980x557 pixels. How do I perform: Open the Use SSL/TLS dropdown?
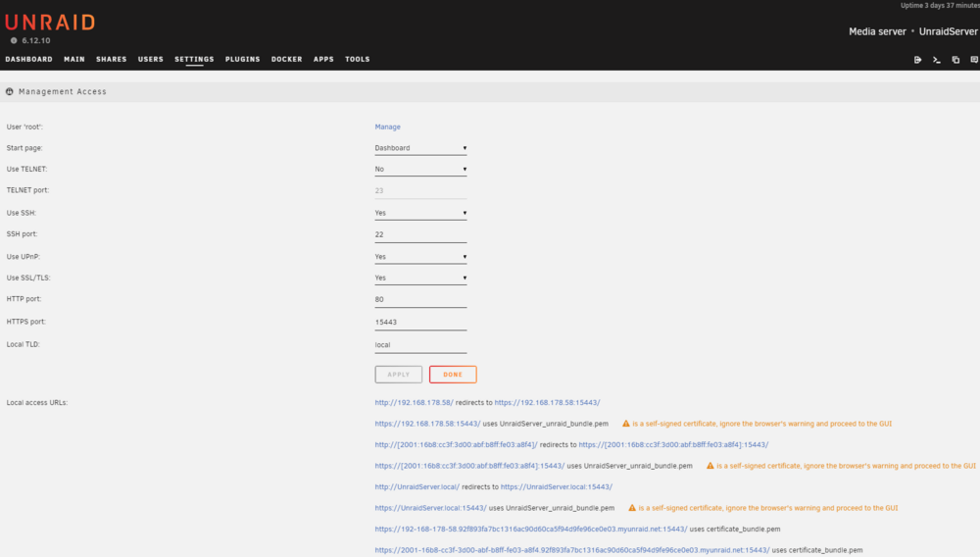point(420,278)
